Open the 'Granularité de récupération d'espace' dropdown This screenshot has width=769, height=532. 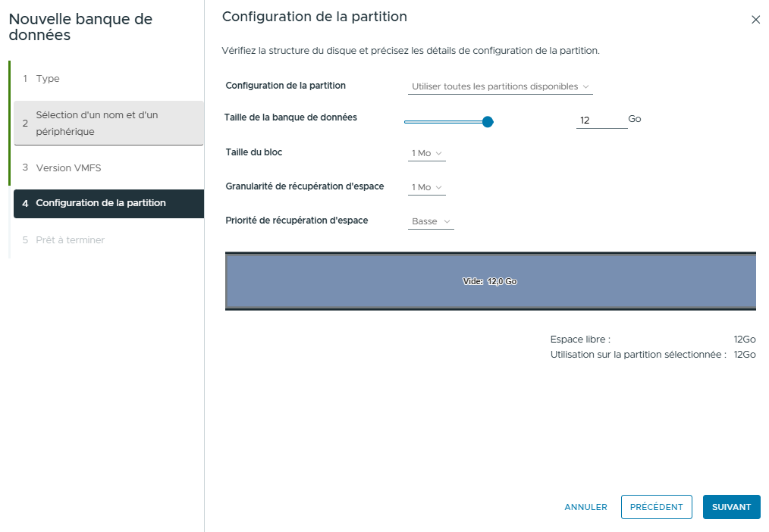pos(426,186)
